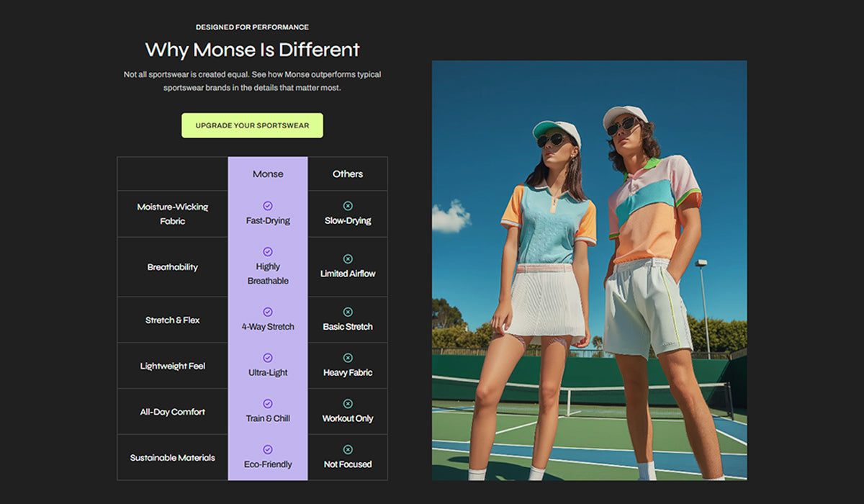Click the Slow-Drying cell text
864x504 pixels.
point(348,221)
